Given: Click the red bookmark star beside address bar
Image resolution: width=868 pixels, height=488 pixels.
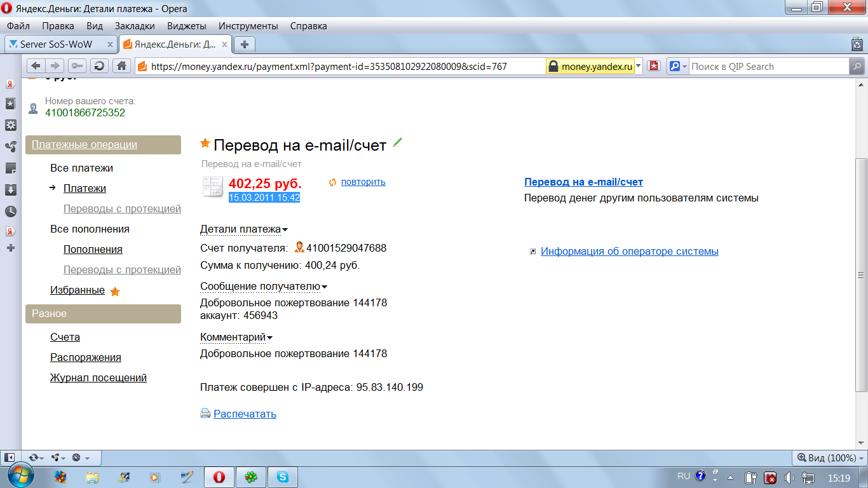Looking at the screenshot, I should [654, 66].
